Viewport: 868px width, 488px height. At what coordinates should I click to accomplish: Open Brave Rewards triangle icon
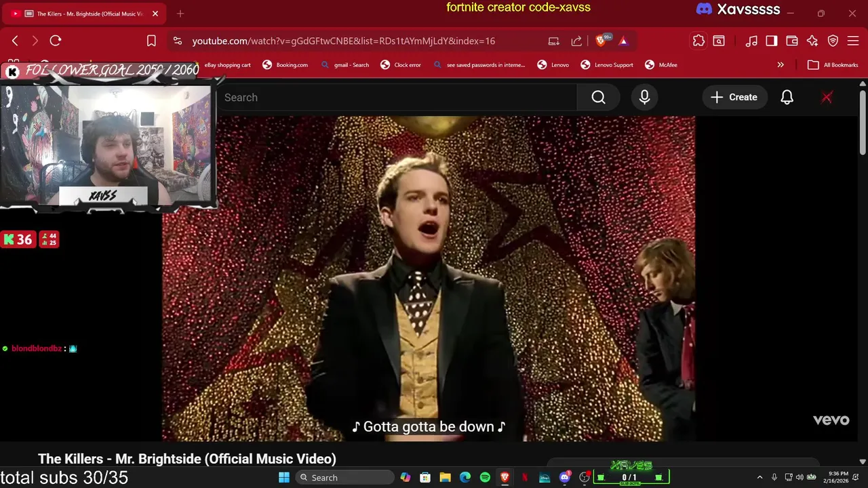click(623, 41)
